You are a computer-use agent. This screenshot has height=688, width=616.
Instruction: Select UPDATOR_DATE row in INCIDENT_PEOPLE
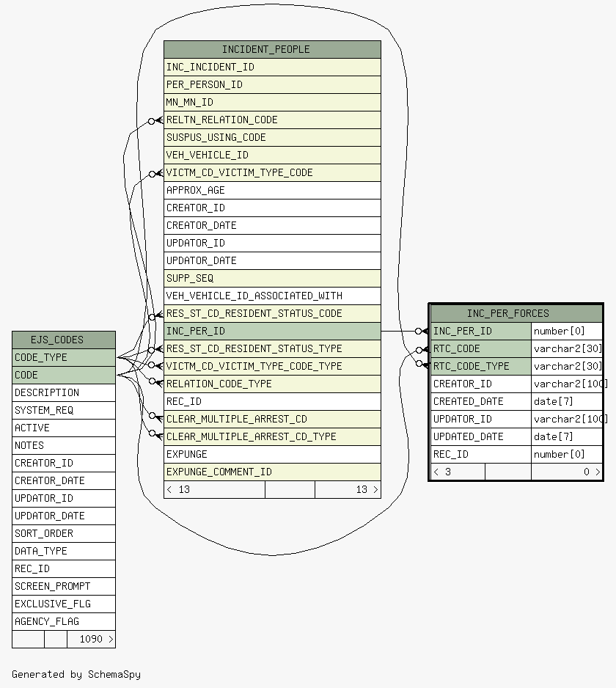(x=272, y=260)
